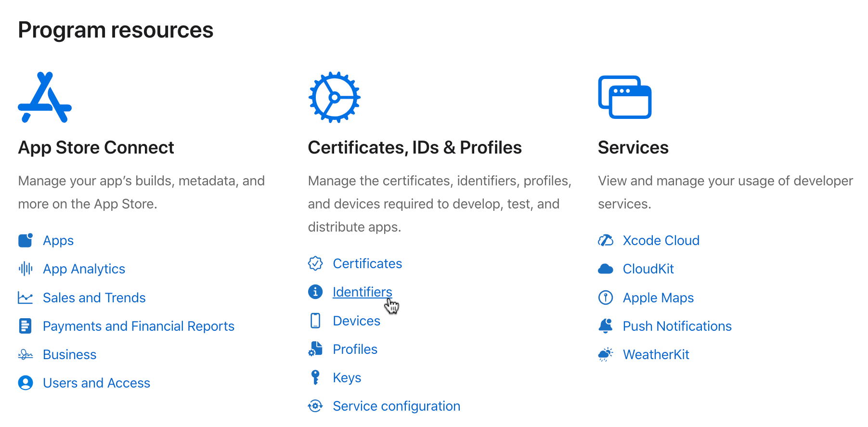Go to Sales and Trends
Viewport: 868px width, 427px height.
pyautogui.click(x=94, y=298)
